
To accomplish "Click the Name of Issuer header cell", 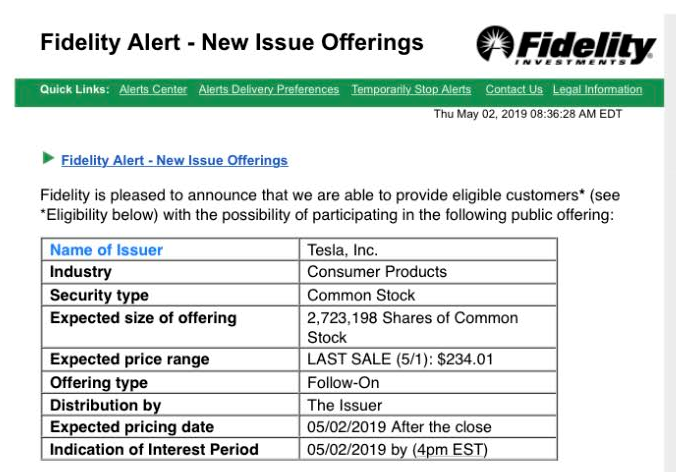I will [x=106, y=250].
